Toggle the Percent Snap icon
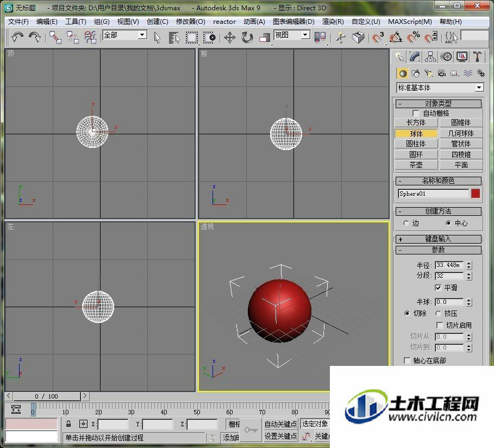This screenshot has height=448, width=494. pos(414,38)
